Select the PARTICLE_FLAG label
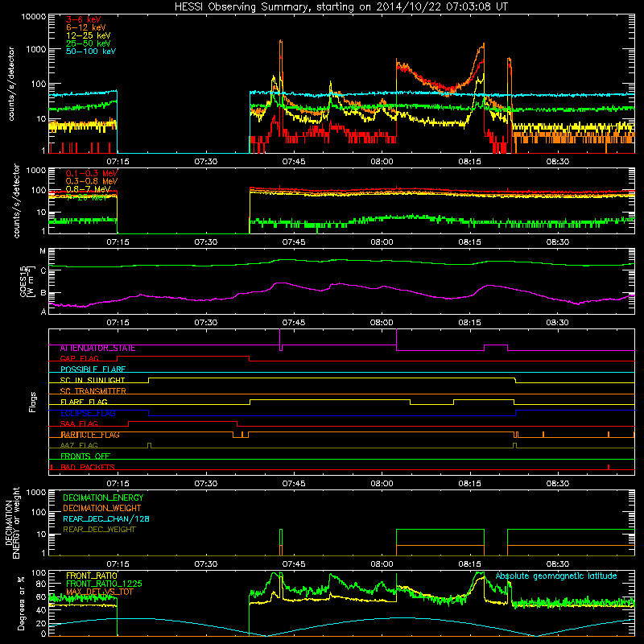Viewport: 644px width, 644px height. [90, 435]
